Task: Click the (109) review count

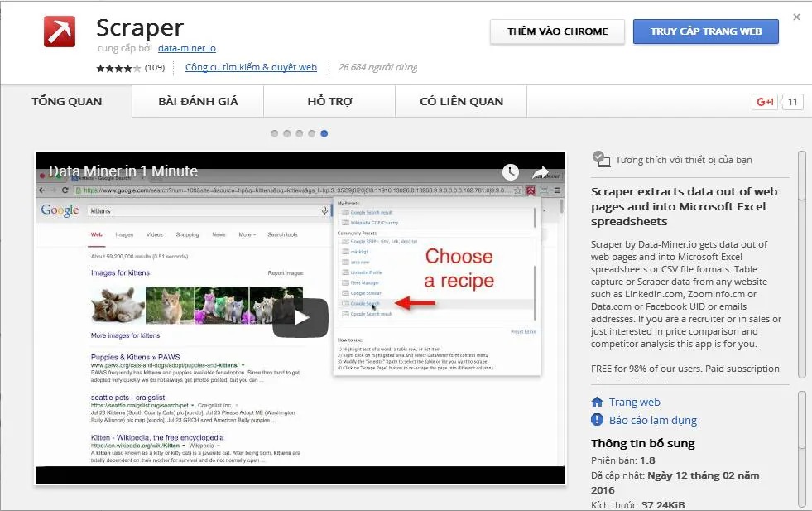Action: pos(154,68)
